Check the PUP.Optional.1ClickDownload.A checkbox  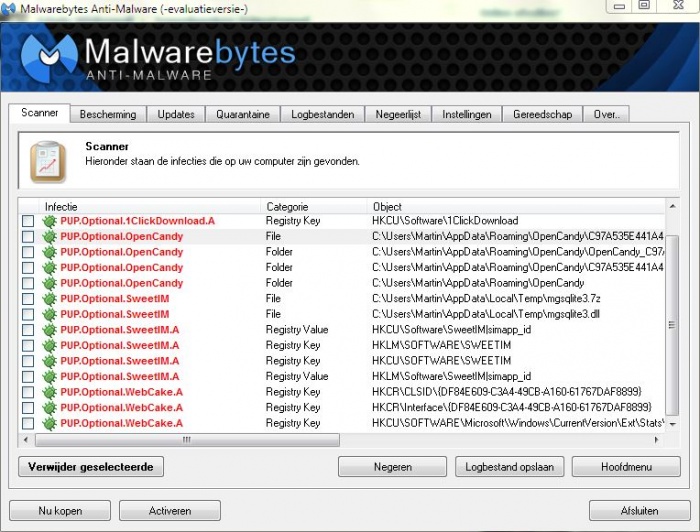(28, 221)
